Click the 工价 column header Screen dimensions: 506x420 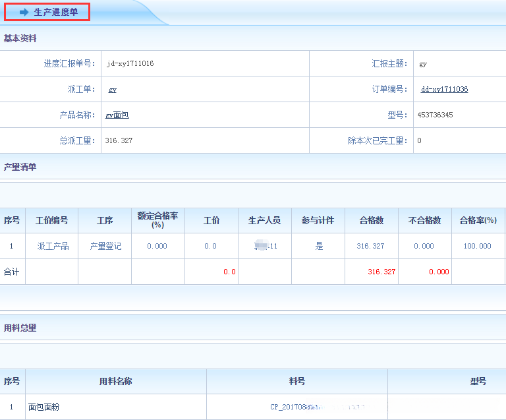tap(211, 220)
